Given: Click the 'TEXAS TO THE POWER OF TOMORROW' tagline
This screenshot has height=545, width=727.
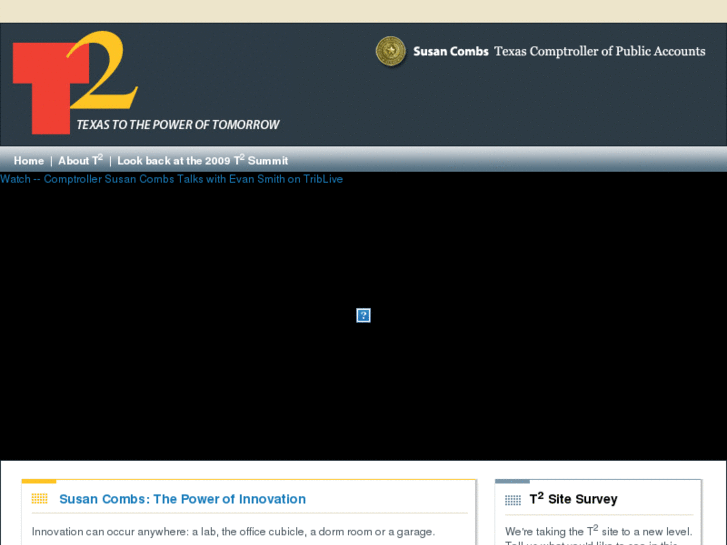Looking at the screenshot, I should 178,125.
